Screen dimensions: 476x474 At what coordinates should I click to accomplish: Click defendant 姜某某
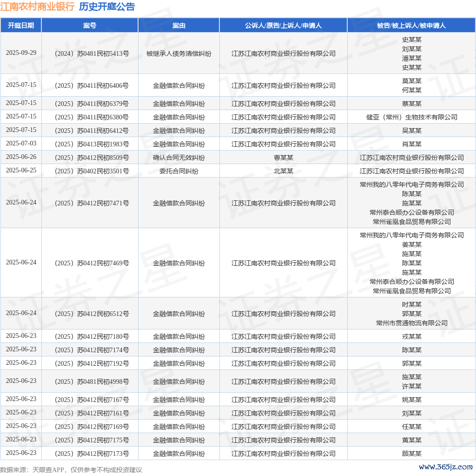[x=412, y=244]
